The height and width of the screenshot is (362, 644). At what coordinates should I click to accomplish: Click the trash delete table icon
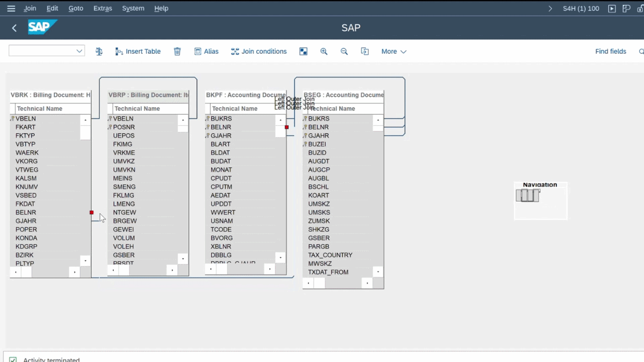(x=177, y=51)
